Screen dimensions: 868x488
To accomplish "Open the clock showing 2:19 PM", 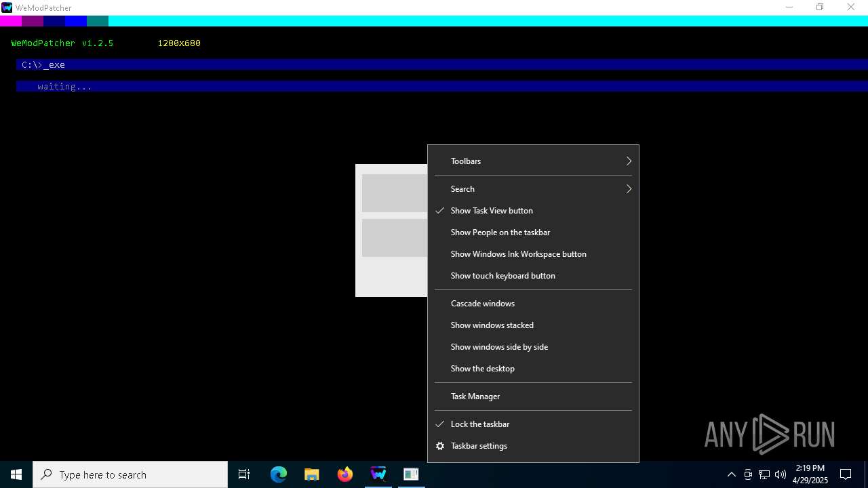I will [810, 474].
